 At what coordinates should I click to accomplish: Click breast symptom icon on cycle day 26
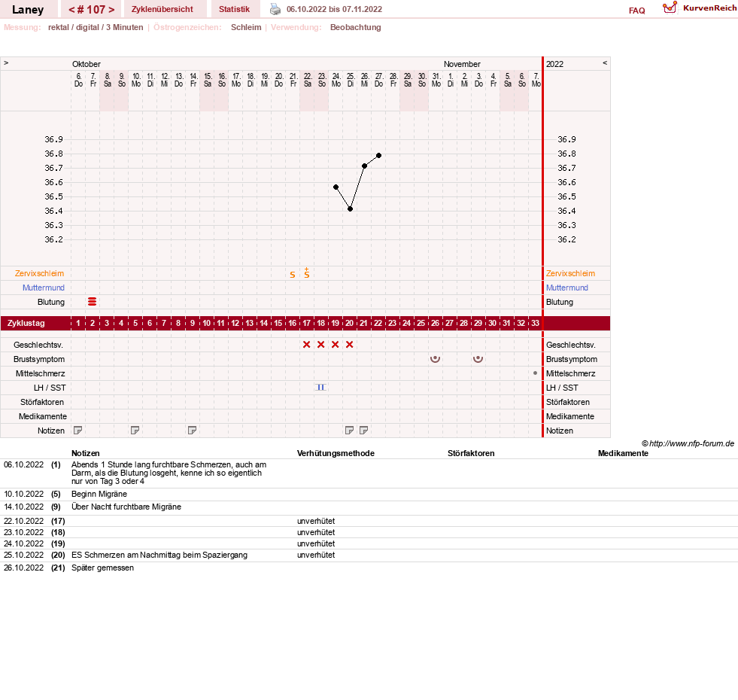tap(436, 359)
